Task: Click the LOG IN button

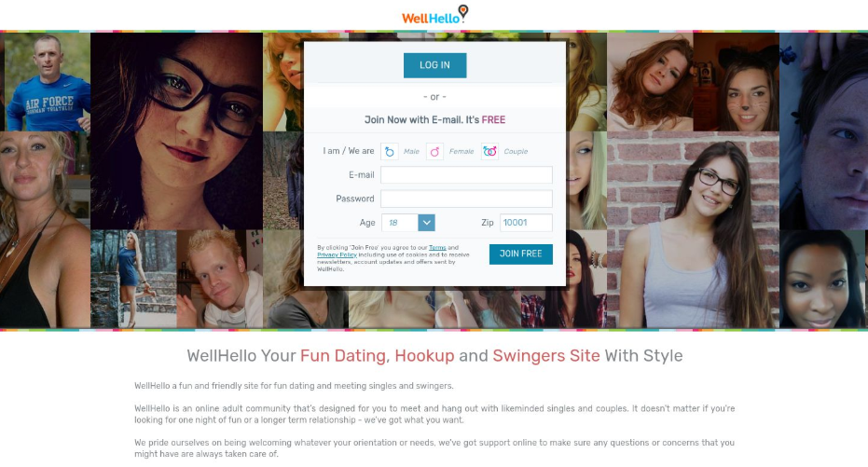Action: coord(435,65)
